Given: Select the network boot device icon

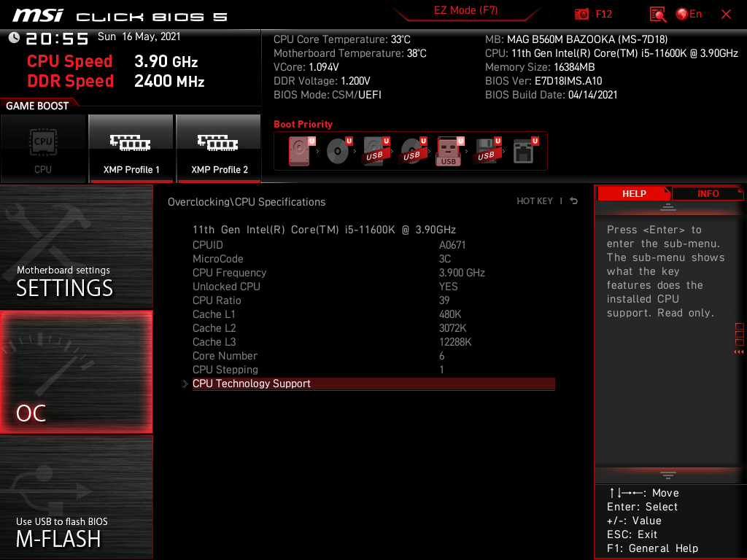Looking at the screenshot, I should tap(525, 151).
